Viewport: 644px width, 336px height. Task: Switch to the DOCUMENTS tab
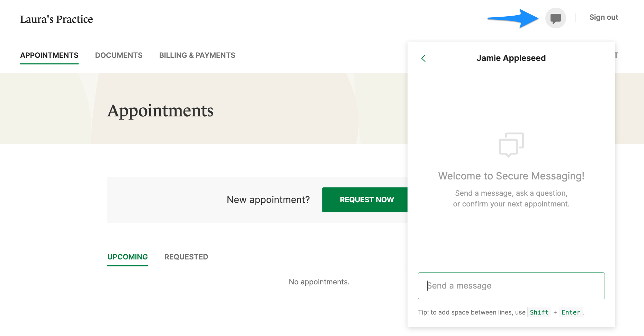[x=119, y=55]
